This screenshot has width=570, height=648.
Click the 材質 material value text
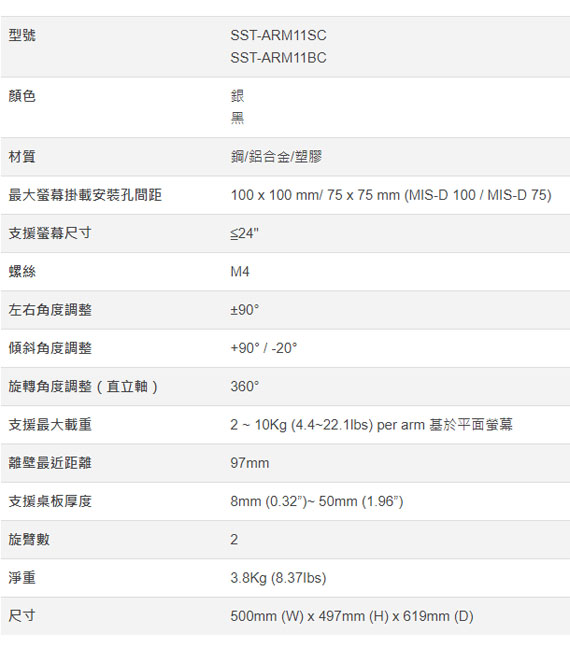276,157
